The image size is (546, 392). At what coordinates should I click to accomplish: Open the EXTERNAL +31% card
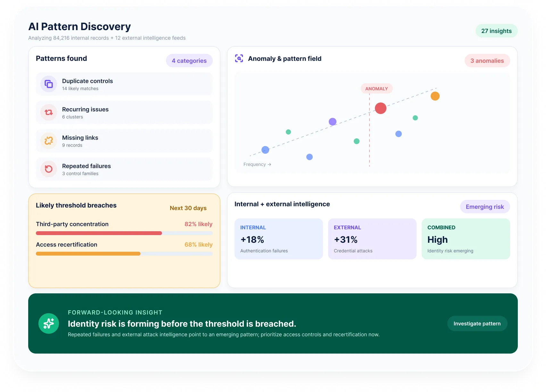372,239
